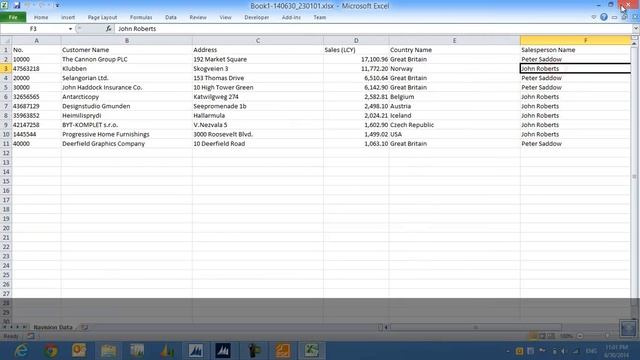Viewport: 640px width, 360px height.
Task: Select column C header
Action: 258,40
